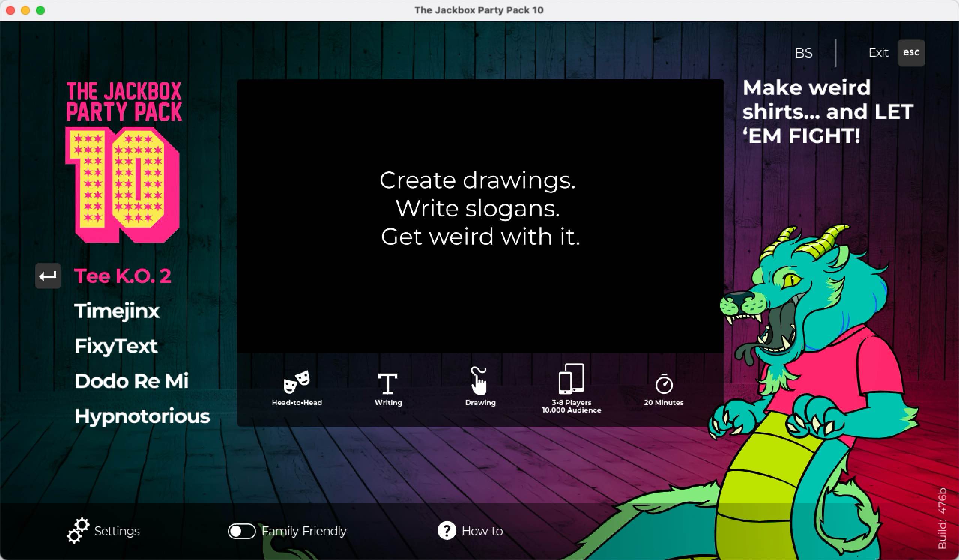Click the 'Get weird with it.' text line
959x560 pixels.
pos(480,237)
